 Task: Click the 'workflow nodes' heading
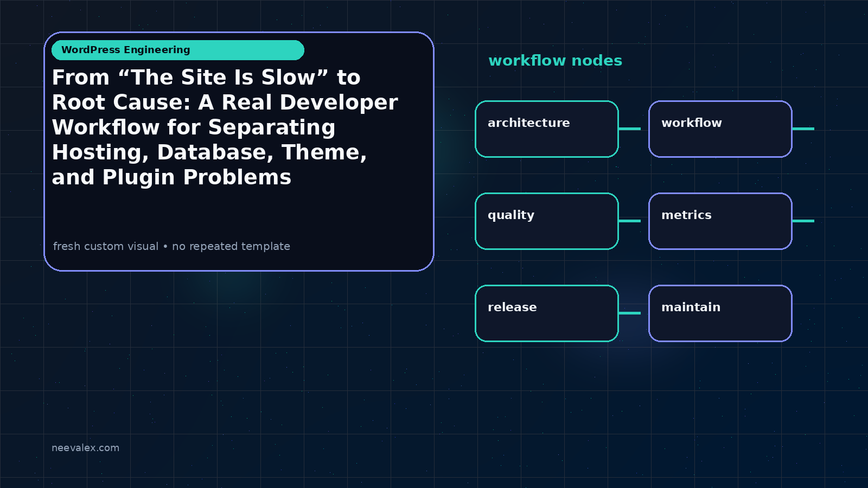click(x=555, y=61)
